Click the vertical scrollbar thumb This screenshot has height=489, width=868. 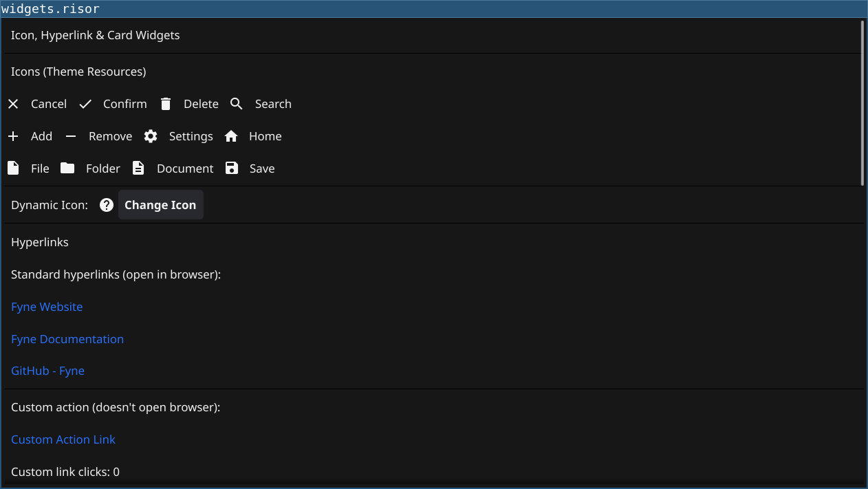click(x=862, y=103)
